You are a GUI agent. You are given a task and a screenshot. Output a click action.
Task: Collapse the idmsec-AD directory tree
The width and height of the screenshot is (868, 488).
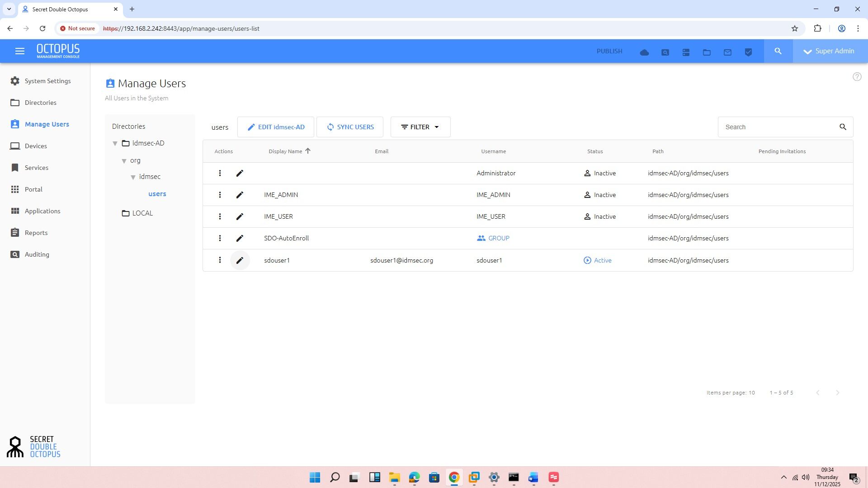click(115, 143)
